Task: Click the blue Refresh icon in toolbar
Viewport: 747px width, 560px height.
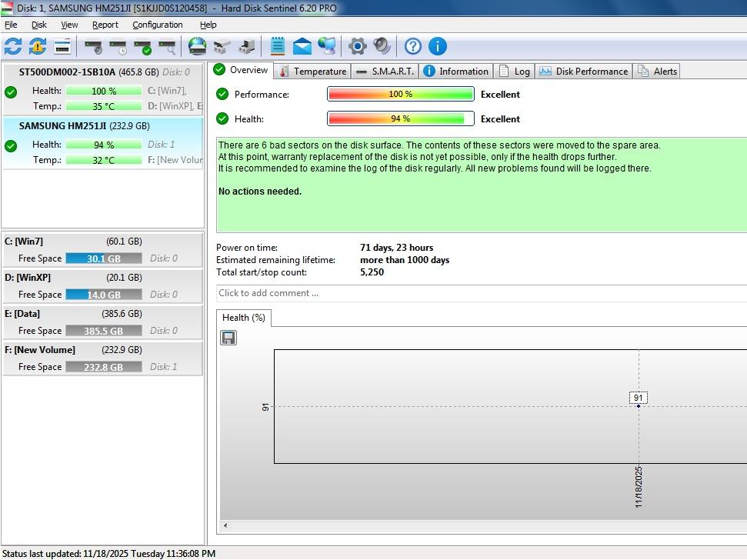Action: point(13,46)
